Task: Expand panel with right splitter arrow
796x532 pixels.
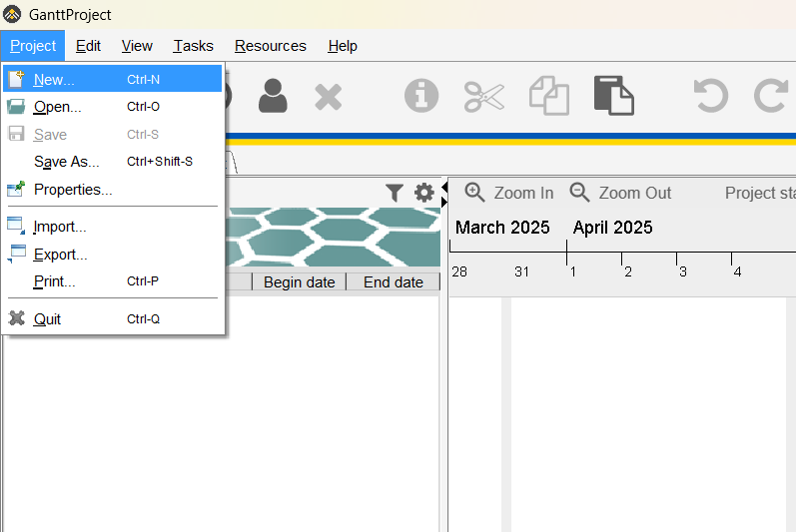Action: (444, 203)
